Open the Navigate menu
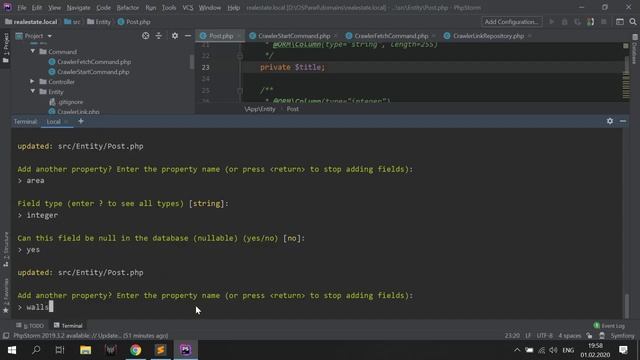Screen dimensions: 640x360 78,7
